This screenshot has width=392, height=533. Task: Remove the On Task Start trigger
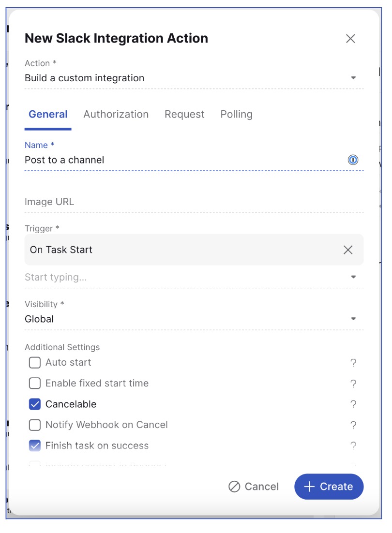(348, 250)
